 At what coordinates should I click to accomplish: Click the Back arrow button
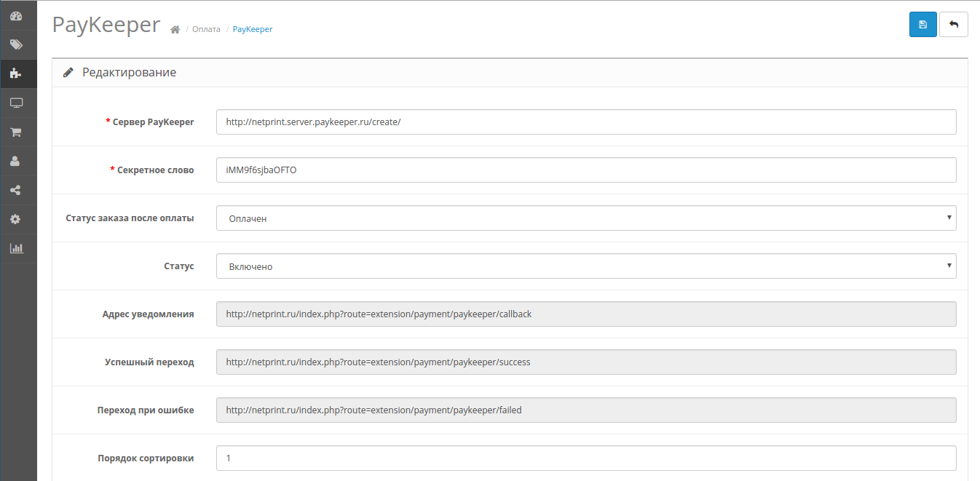[x=954, y=25]
